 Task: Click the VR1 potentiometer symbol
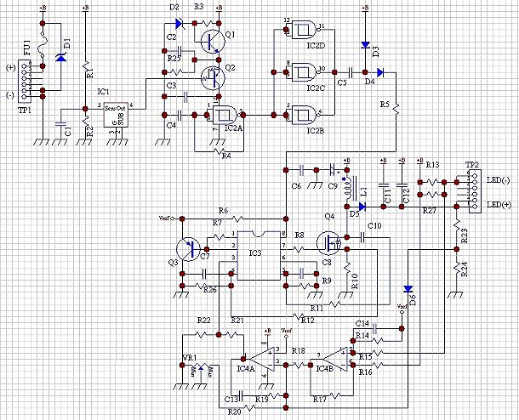[x=201, y=368]
